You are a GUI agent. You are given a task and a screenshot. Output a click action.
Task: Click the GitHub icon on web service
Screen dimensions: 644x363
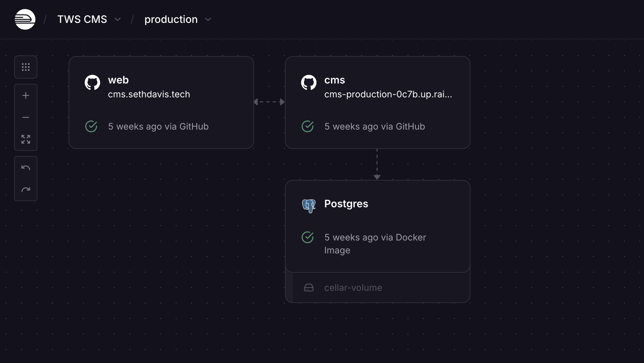[x=92, y=83]
